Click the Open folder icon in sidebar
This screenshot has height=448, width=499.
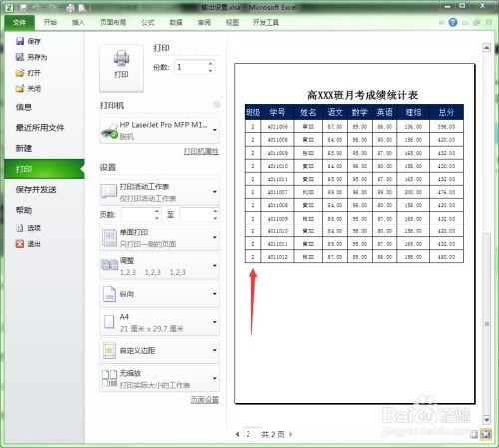coord(20,73)
